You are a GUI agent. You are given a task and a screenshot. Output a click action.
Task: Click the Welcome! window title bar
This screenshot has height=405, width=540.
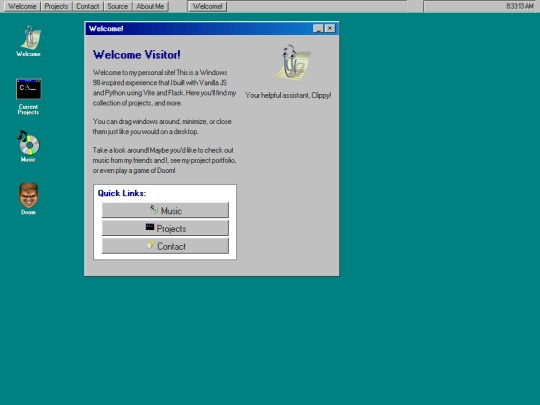(211, 29)
